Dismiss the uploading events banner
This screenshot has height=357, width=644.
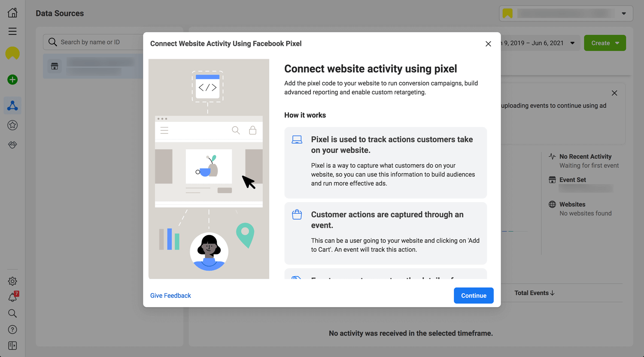[614, 93]
